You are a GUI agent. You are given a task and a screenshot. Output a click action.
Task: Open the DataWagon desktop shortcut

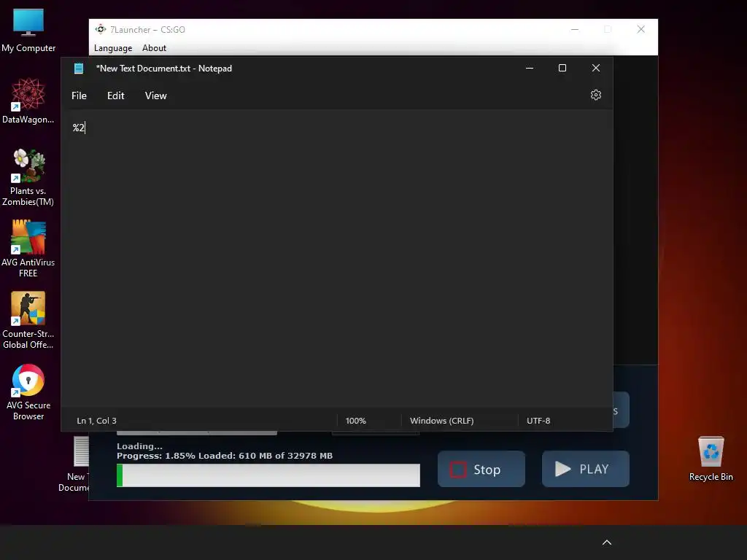click(28, 101)
